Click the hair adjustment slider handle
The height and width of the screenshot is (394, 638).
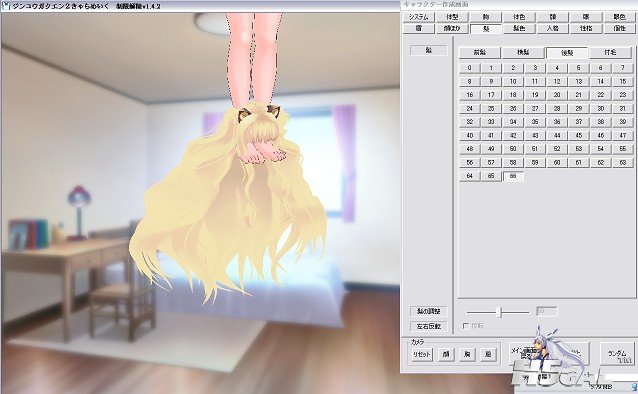click(500, 313)
